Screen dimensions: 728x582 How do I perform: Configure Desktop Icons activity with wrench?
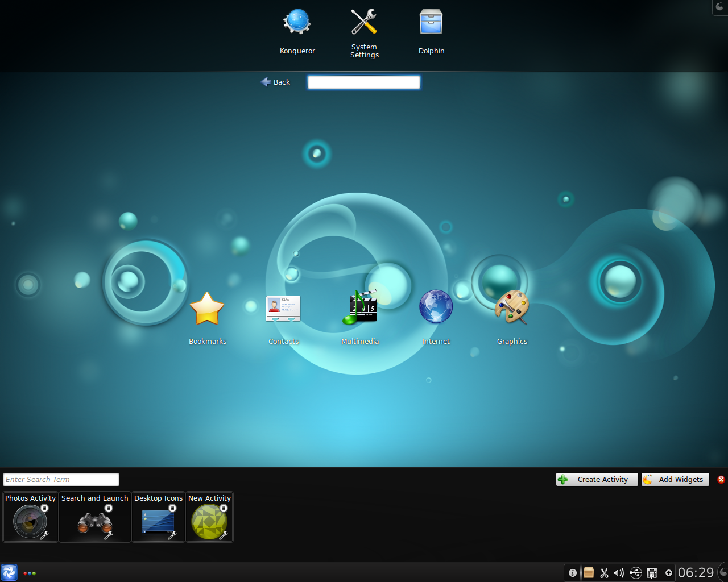172,535
